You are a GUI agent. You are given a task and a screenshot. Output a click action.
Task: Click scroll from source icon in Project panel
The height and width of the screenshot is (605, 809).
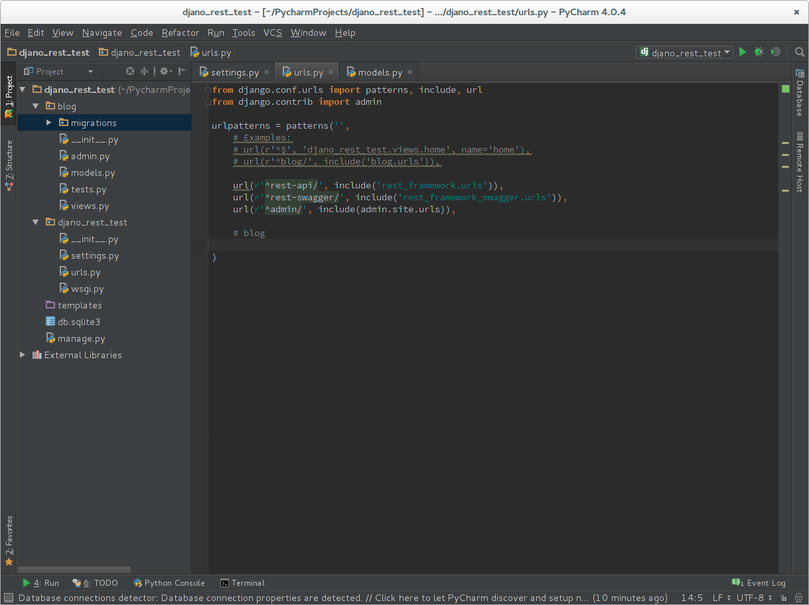(130, 71)
